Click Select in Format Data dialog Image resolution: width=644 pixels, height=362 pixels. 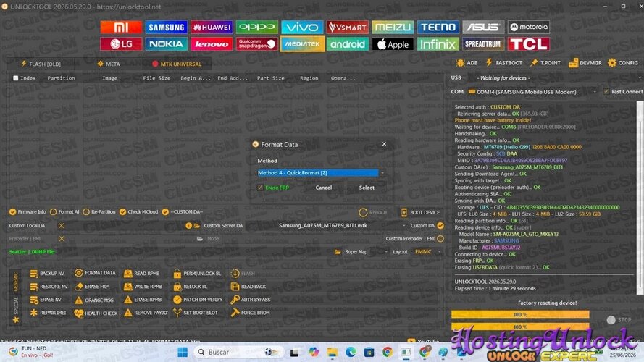point(367,188)
